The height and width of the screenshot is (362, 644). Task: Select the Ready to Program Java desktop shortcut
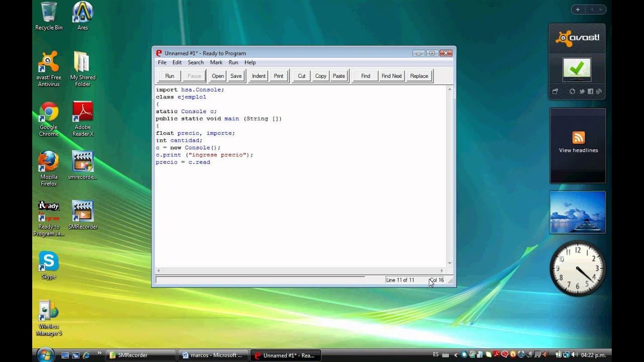(x=49, y=218)
